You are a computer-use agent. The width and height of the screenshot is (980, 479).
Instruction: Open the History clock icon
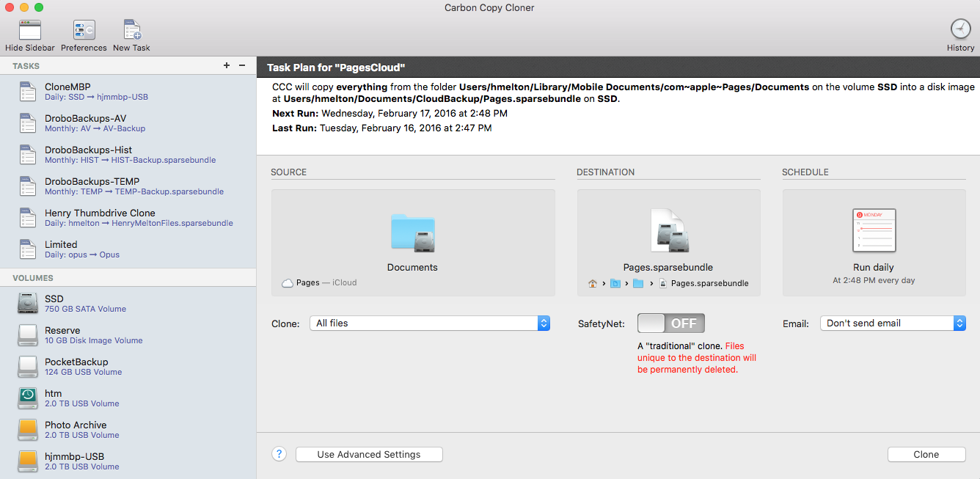(960, 29)
